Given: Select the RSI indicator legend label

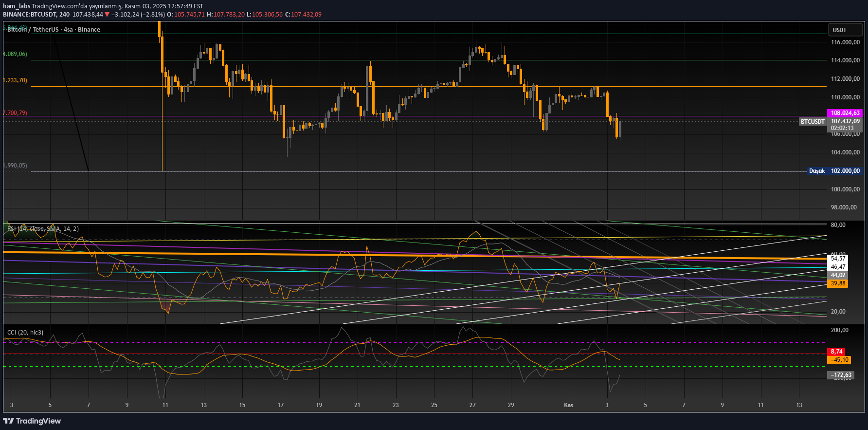Looking at the screenshot, I should click(x=43, y=228).
